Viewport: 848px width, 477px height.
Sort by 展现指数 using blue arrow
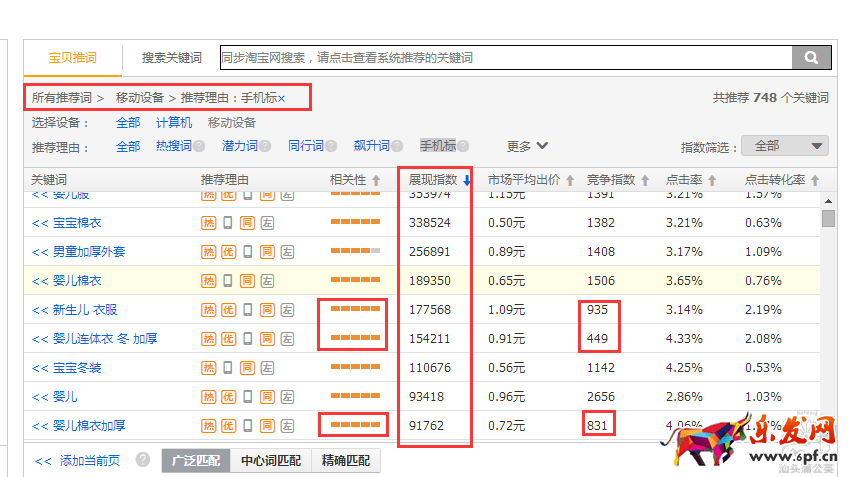pos(467,181)
